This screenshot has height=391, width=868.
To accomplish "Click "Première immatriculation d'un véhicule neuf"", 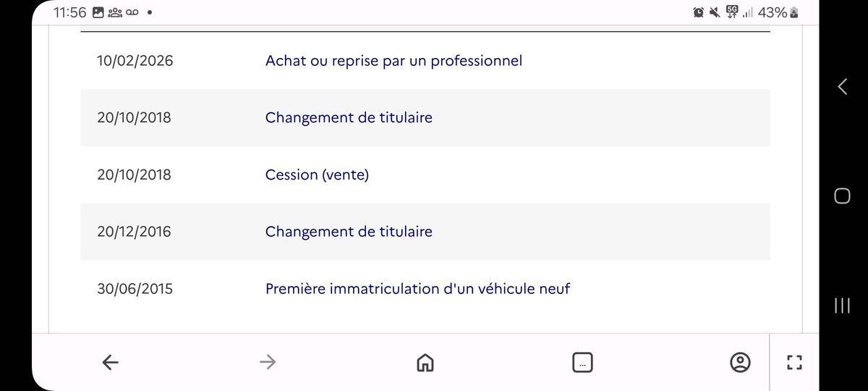I will point(417,289).
